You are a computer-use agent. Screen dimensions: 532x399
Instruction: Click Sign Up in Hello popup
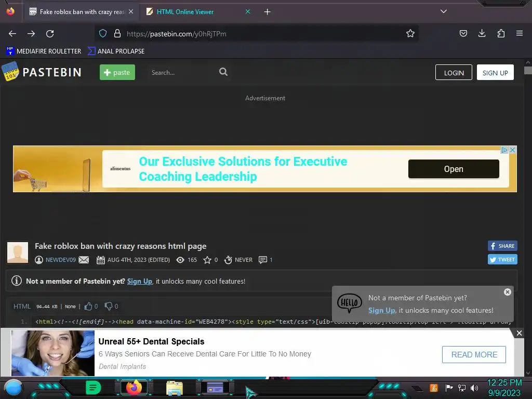coord(382,311)
